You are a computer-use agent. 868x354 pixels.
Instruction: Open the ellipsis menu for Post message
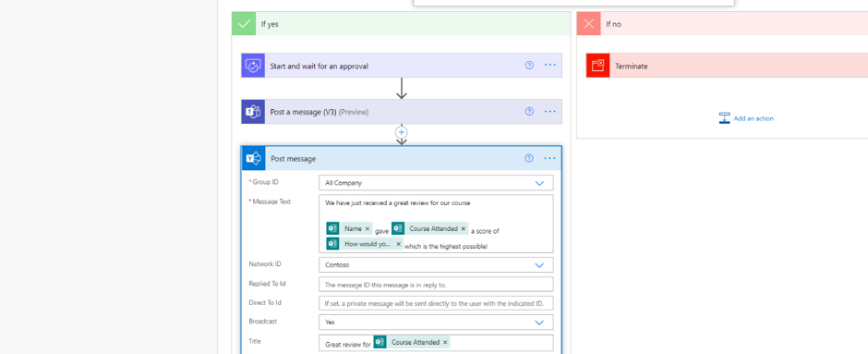pos(549,158)
